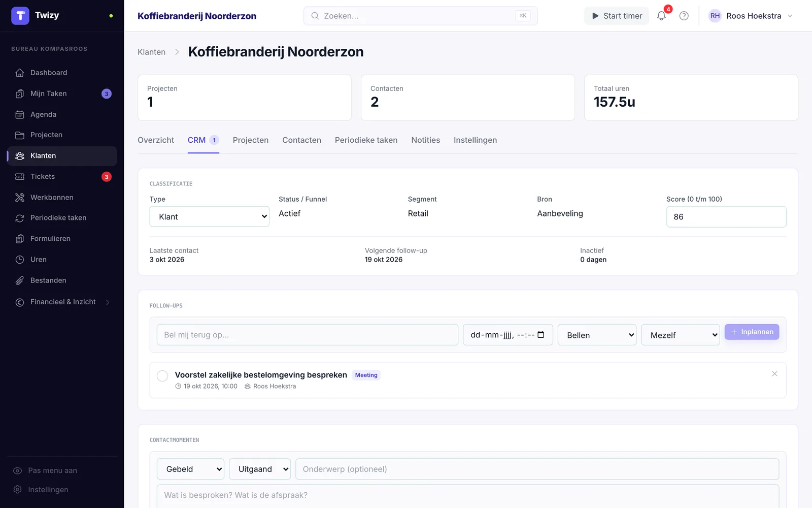
Task: Click the Aanbeveling bron value
Action: pyautogui.click(x=560, y=213)
